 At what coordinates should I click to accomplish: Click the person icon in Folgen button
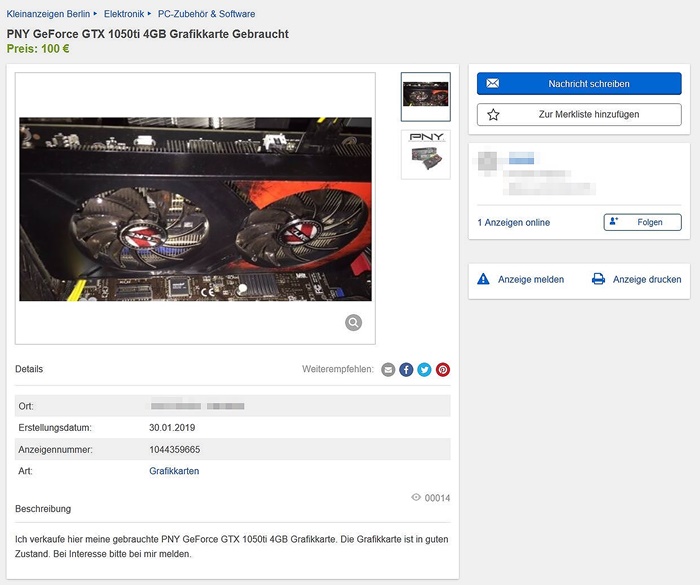pos(614,221)
